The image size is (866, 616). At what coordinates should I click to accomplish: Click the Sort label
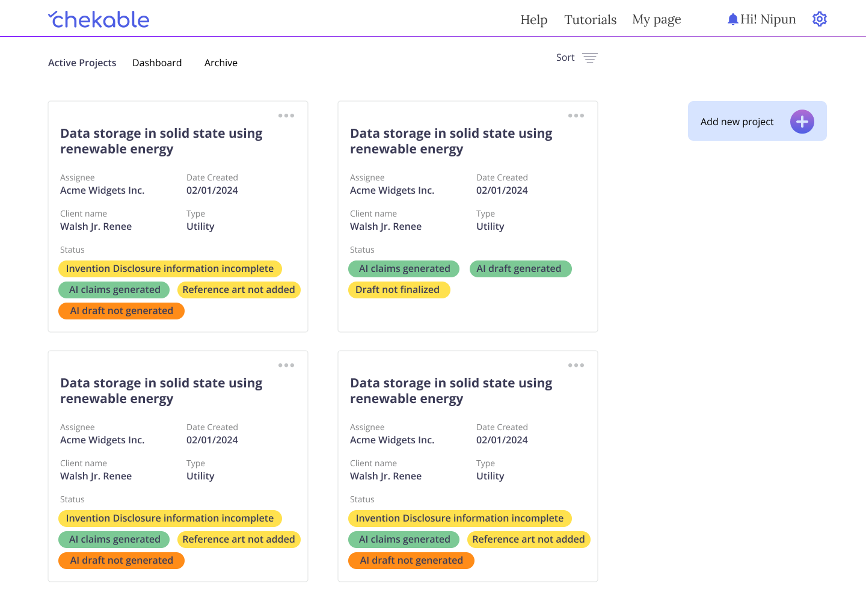(x=565, y=58)
